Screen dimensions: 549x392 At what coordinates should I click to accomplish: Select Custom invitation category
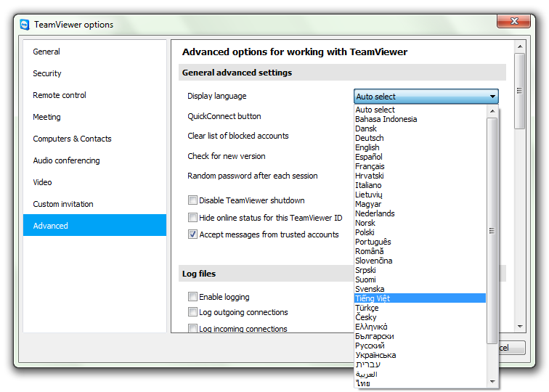[94, 204]
